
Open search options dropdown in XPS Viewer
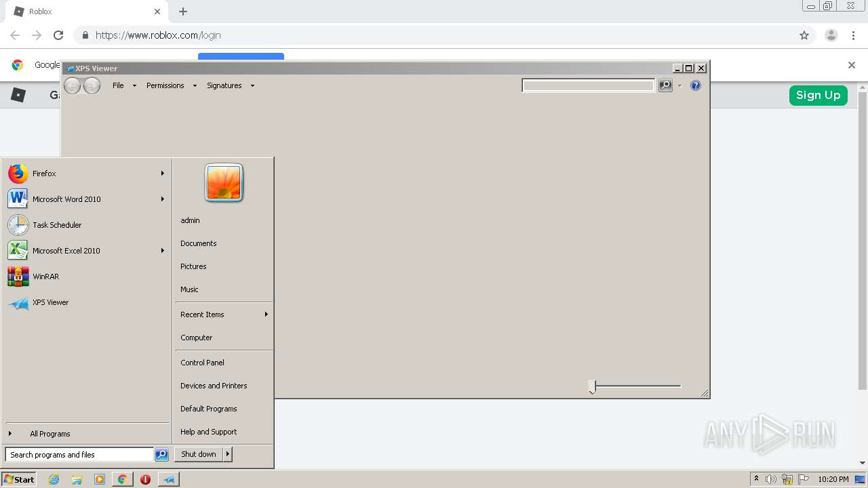click(x=680, y=85)
